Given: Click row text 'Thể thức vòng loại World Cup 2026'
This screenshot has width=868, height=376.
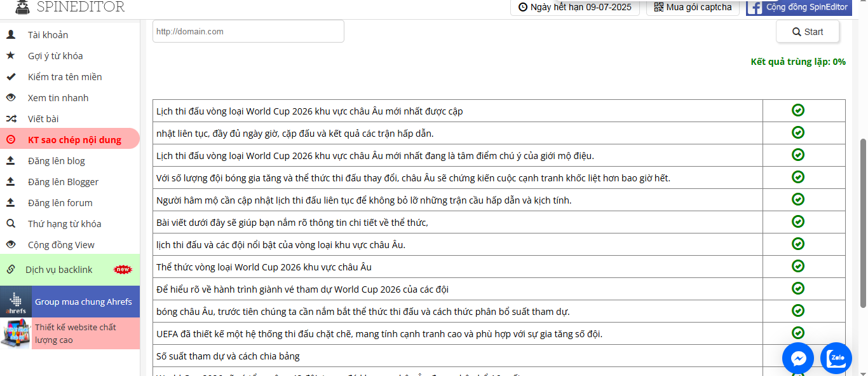Looking at the screenshot, I should (x=264, y=267).
